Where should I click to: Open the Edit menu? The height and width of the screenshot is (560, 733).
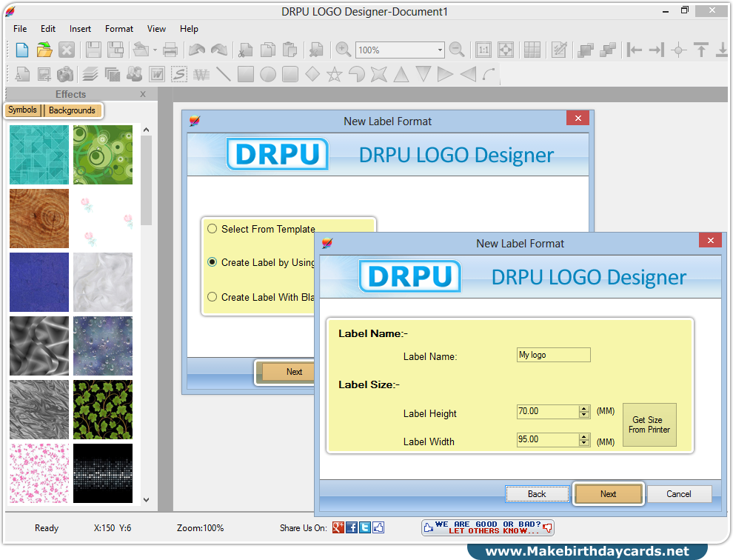pos(48,29)
